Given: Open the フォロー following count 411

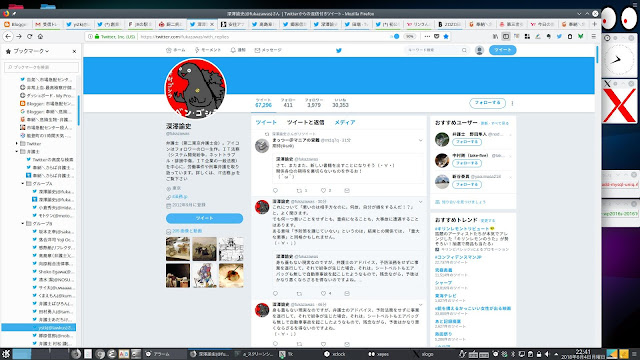Looking at the screenshot, I should pos(288,103).
